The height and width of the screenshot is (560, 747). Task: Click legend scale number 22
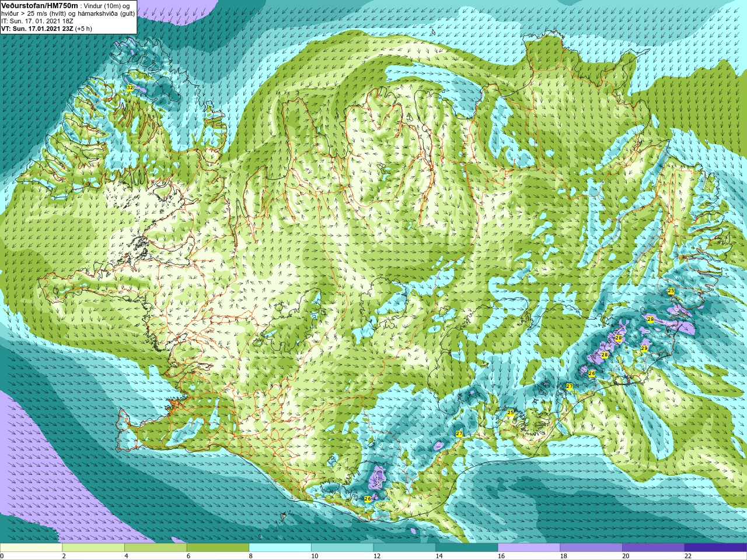tap(688, 556)
